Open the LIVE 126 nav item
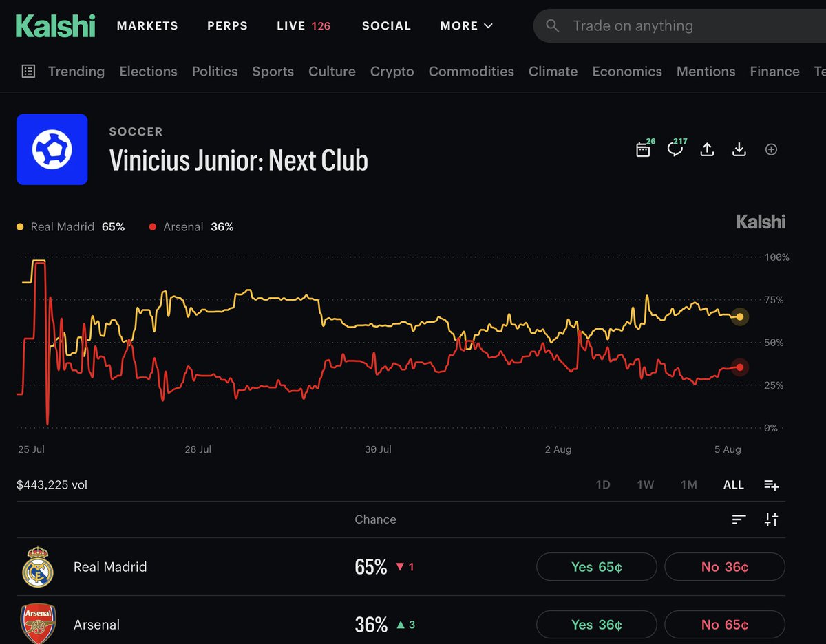 [x=304, y=26]
